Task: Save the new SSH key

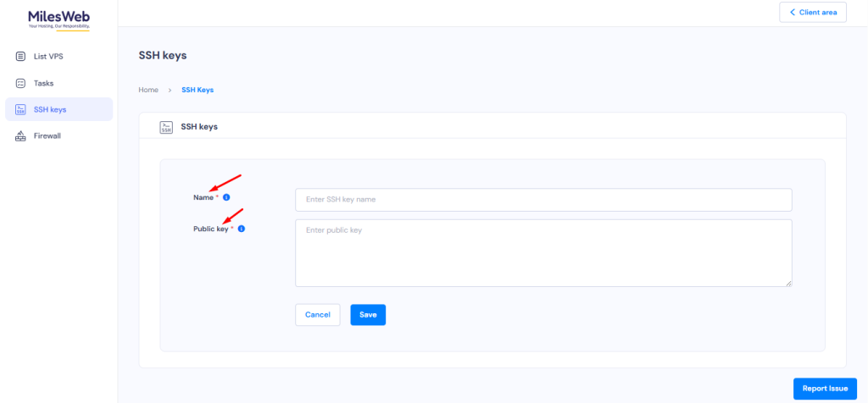Action: pyautogui.click(x=368, y=315)
